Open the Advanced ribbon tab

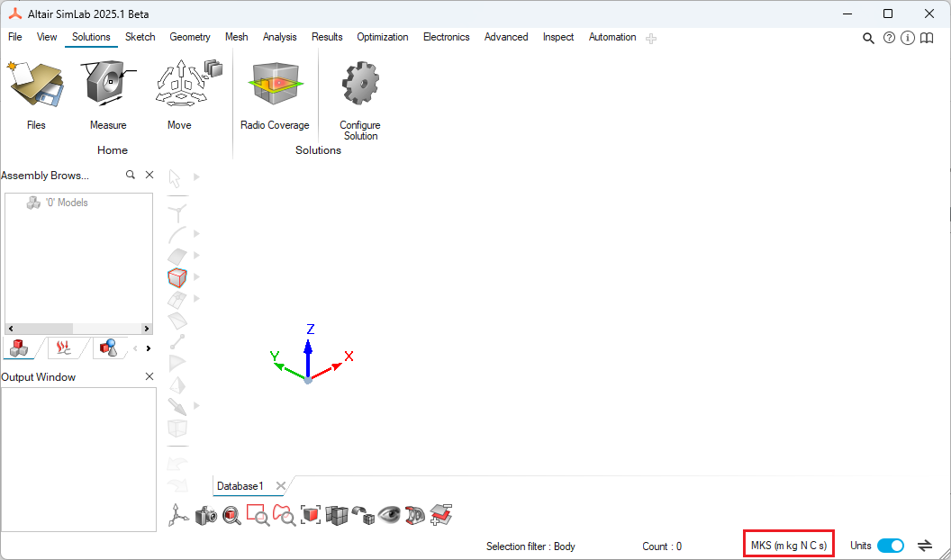(x=506, y=37)
